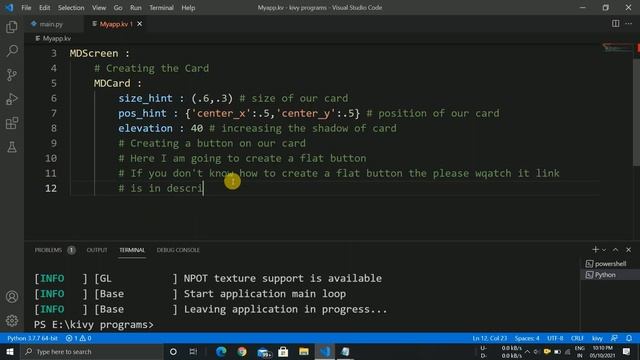Open Task View on taskbar
The image size is (640, 360).
coord(193,351)
